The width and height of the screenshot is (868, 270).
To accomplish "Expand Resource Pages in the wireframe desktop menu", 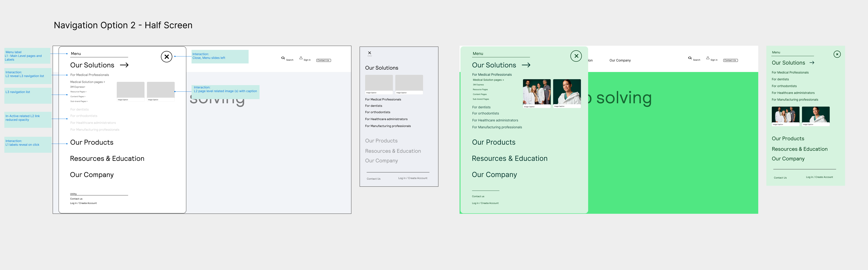I will tap(79, 92).
